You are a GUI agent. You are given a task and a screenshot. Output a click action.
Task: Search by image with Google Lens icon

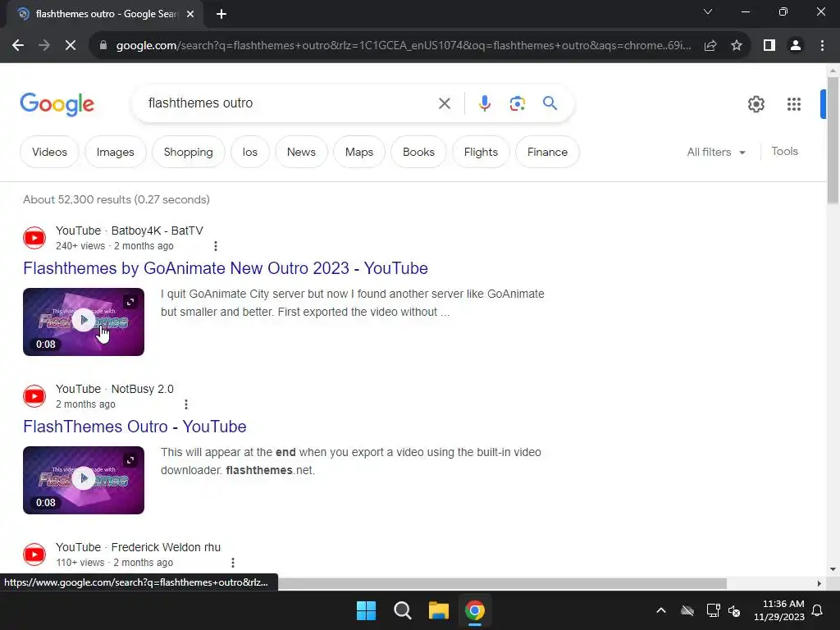coord(517,103)
